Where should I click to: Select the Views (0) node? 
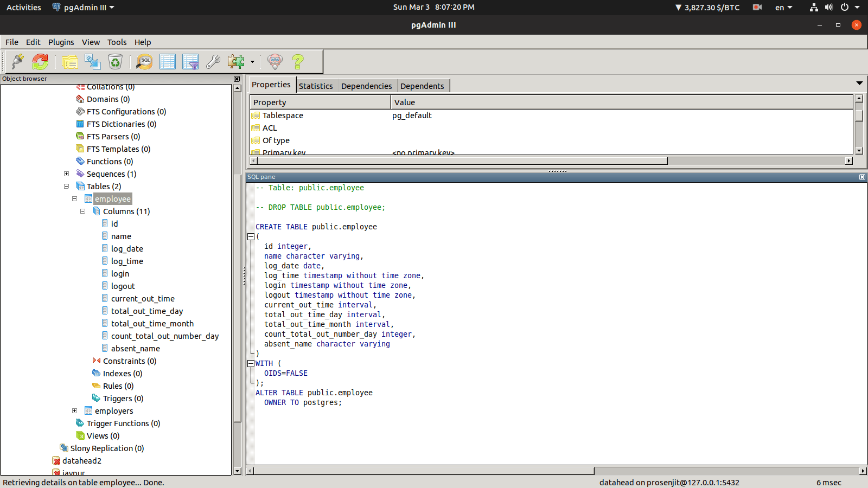103,436
